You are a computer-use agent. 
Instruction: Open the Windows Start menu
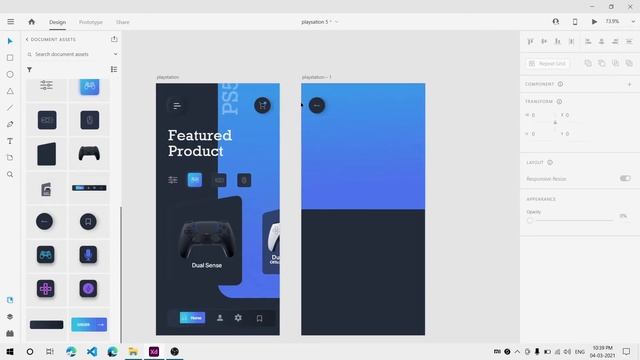pos(10,351)
